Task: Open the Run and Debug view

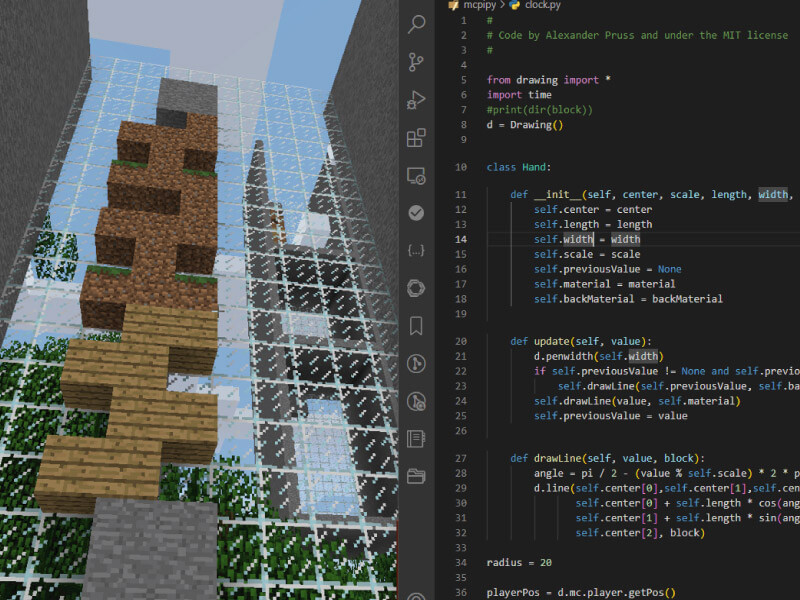Action: click(417, 100)
